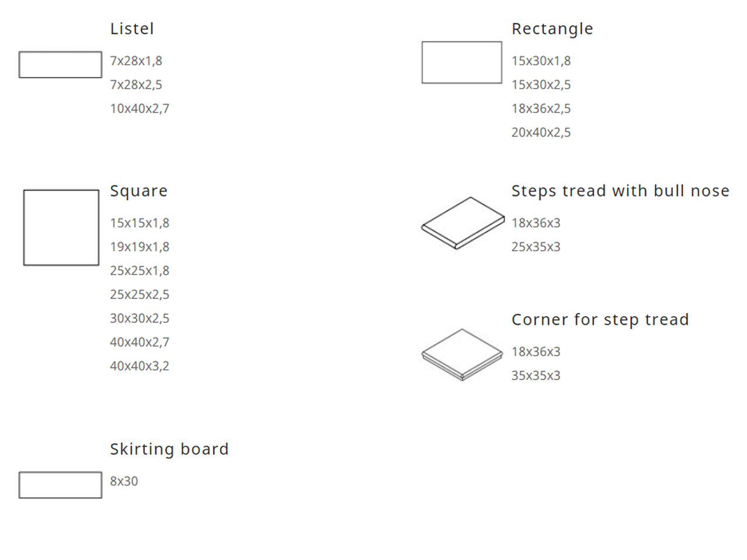Pick Rectangle size 18x36x2,5
This screenshot has width=747, height=560.
[x=541, y=108]
